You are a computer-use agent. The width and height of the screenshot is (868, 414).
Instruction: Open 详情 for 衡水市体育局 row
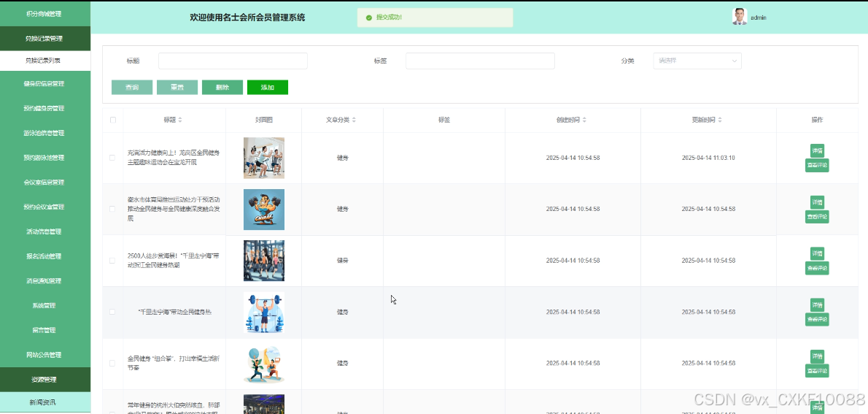click(817, 202)
